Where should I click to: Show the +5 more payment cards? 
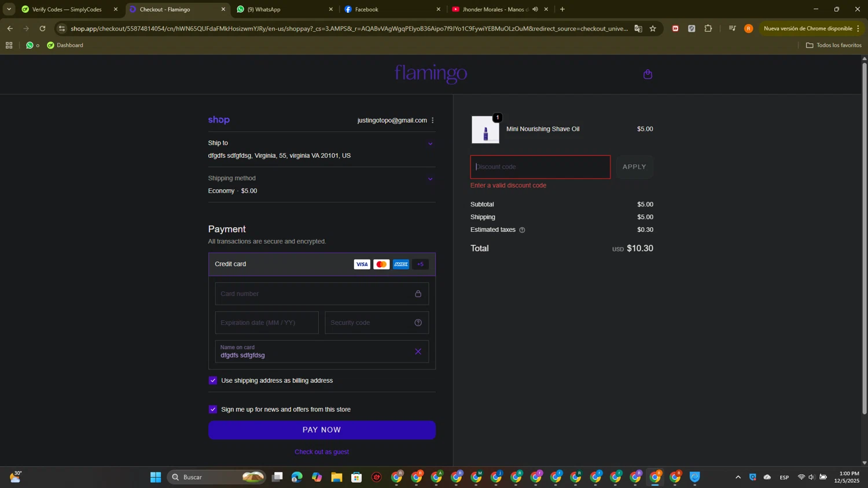(x=420, y=264)
